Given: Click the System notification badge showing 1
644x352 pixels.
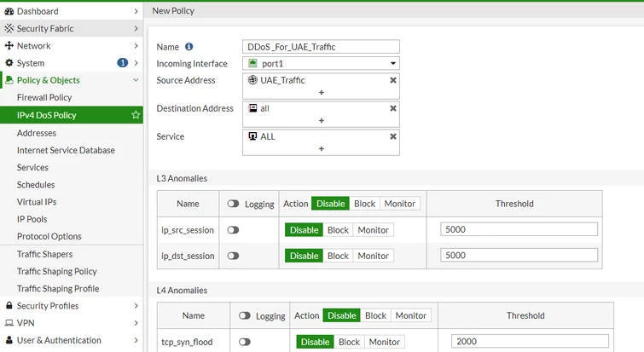Looking at the screenshot, I should coord(122,63).
